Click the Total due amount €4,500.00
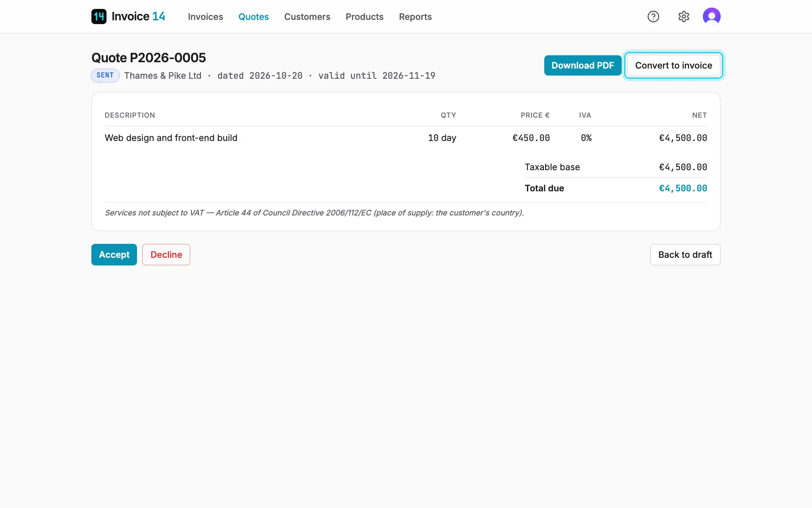 pyautogui.click(x=683, y=188)
